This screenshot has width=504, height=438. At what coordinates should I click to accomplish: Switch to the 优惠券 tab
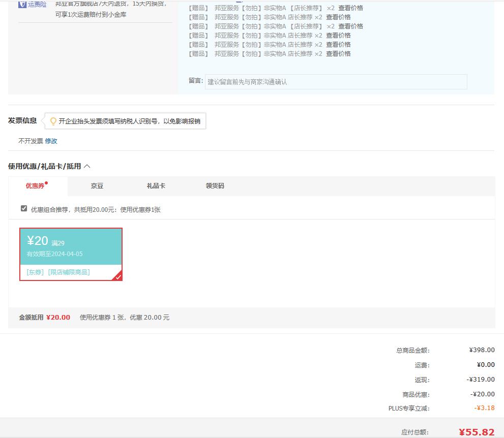coord(36,186)
